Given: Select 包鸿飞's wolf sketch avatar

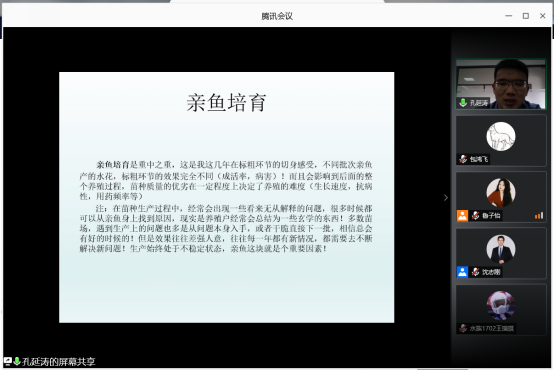Looking at the screenshot, I should 501,136.
